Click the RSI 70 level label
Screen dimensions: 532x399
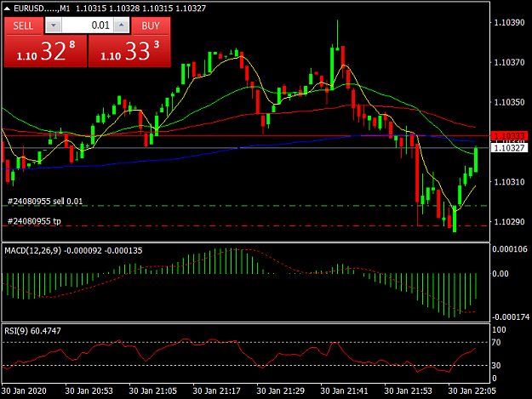click(x=496, y=342)
